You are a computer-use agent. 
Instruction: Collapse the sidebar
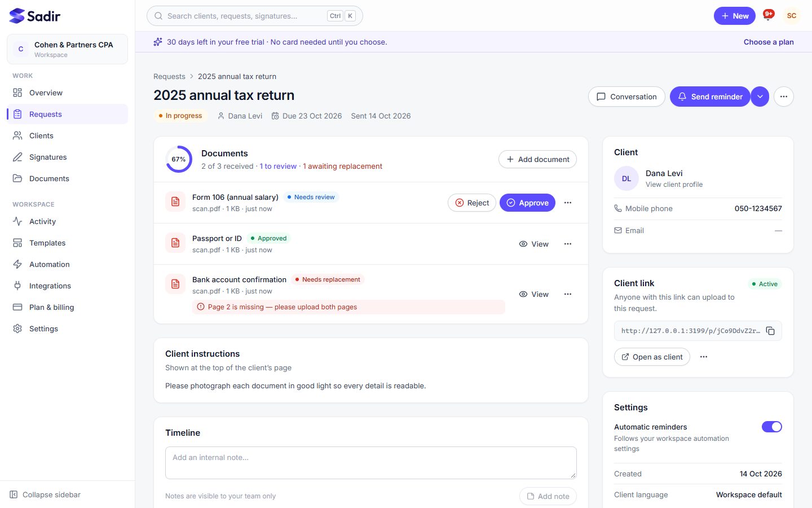(45, 494)
